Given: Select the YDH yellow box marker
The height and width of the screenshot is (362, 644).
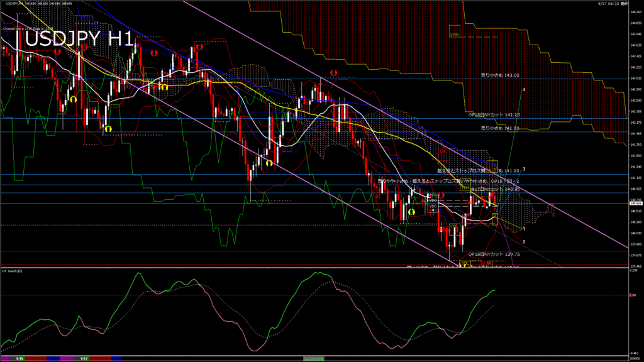Looking at the screenshot, I should click(x=465, y=187).
